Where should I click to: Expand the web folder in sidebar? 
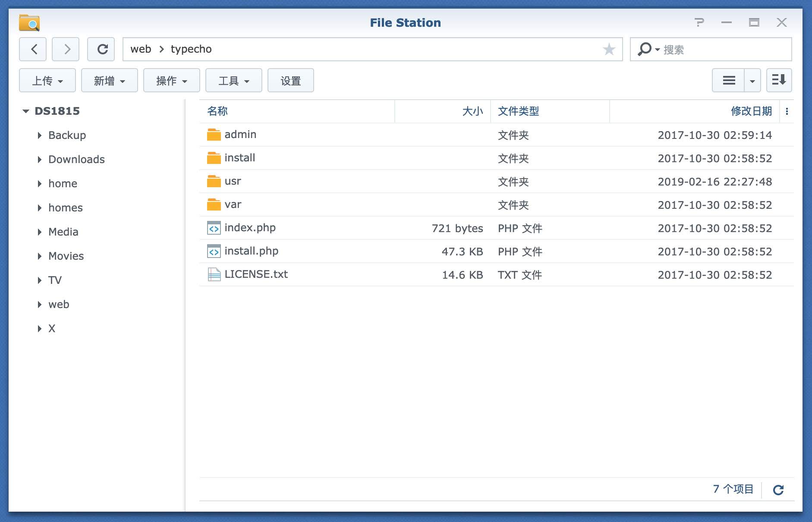pyautogui.click(x=40, y=305)
